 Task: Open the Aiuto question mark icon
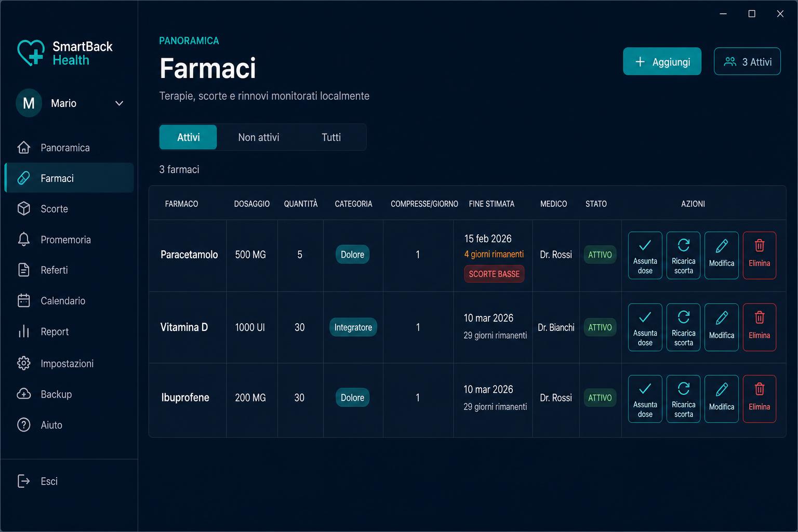pos(24,425)
